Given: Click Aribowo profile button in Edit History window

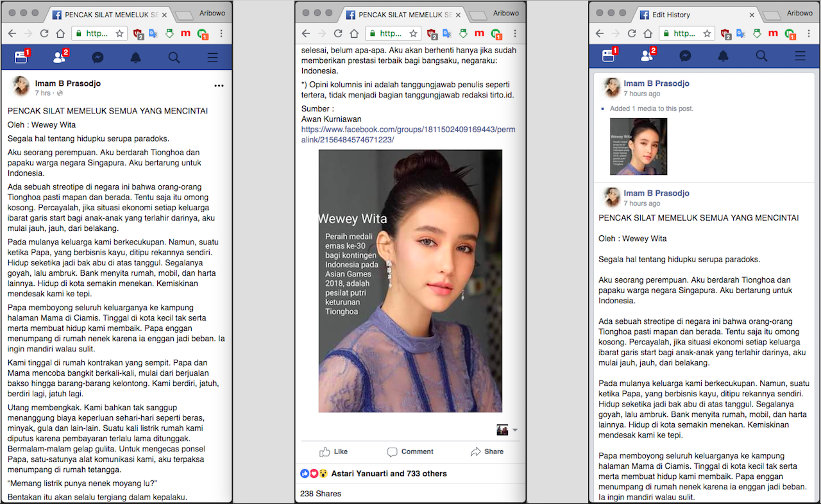Looking at the screenshot, I should [x=799, y=13].
